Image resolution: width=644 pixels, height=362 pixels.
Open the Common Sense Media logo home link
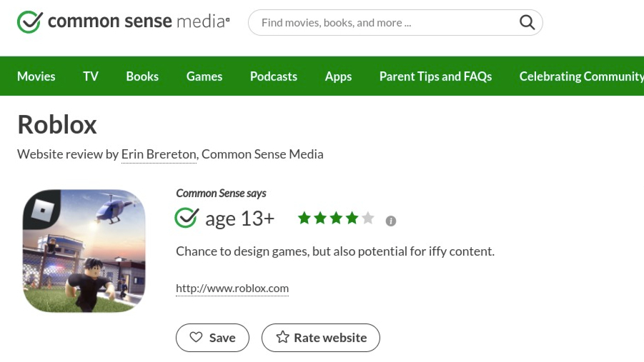pos(123,21)
